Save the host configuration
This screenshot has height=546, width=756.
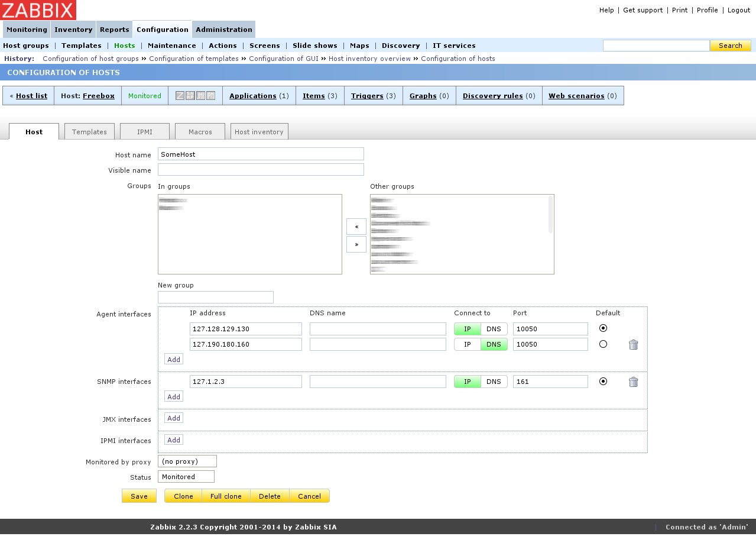139,496
